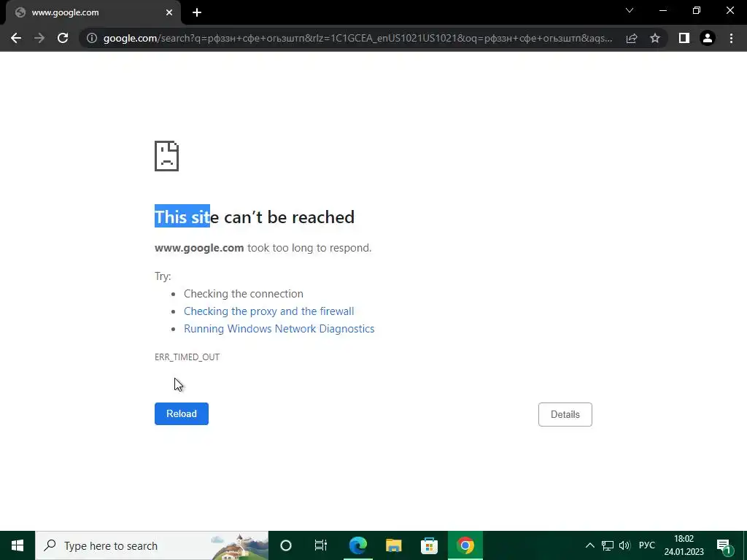Image resolution: width=747 pixels, height=560 pixels.
Task: Click 'www.google.com took too long to respond' text
Action: [263, 248]
